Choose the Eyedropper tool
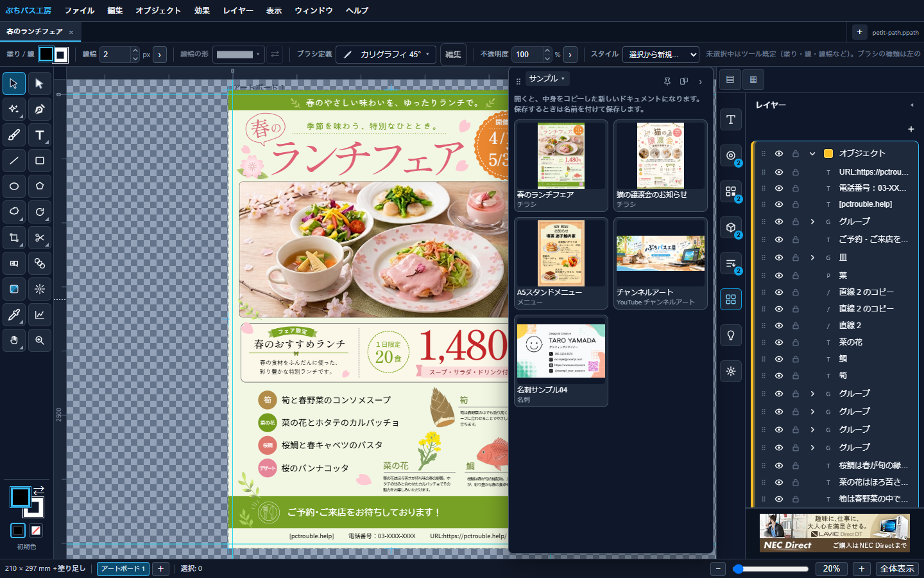Image resolution: width=924 pixels, height=578 pixels. 14,315
